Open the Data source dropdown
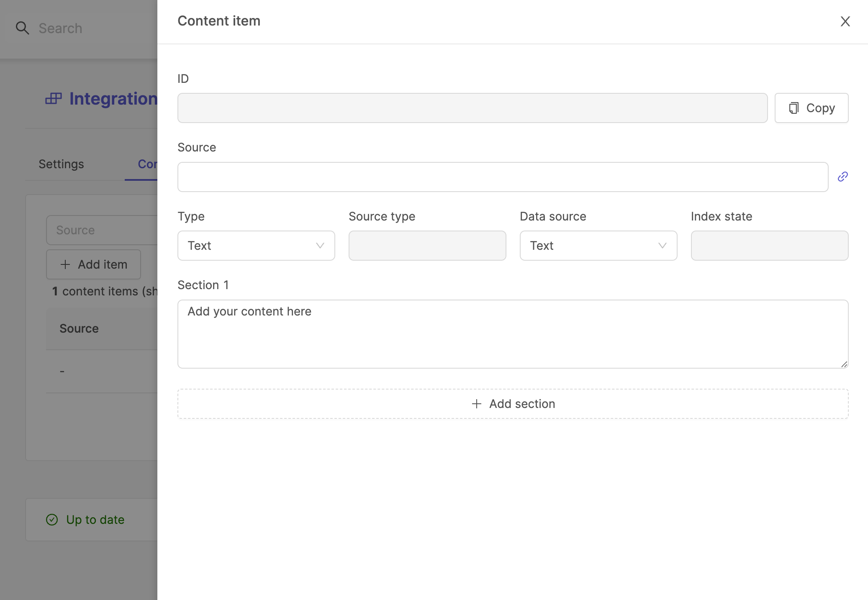Image resolution: width=868 pixels, height=600 pixels. 598,246
